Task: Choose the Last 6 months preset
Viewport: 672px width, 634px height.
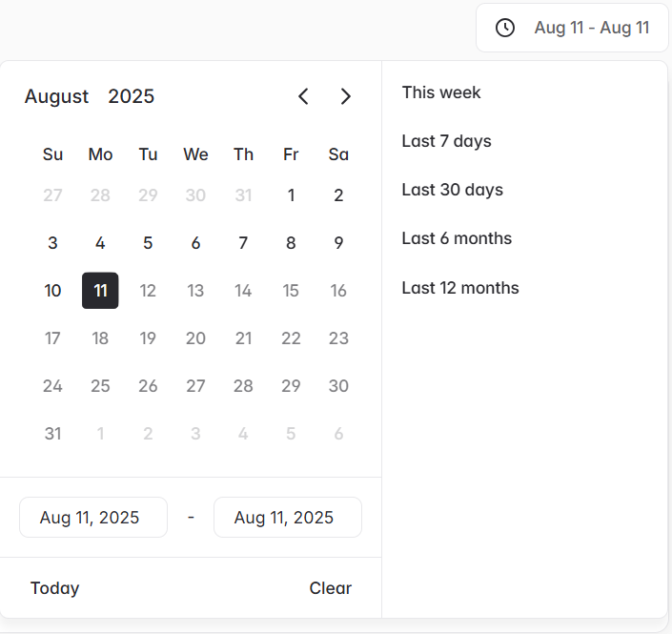Action: tap(457, 238)
